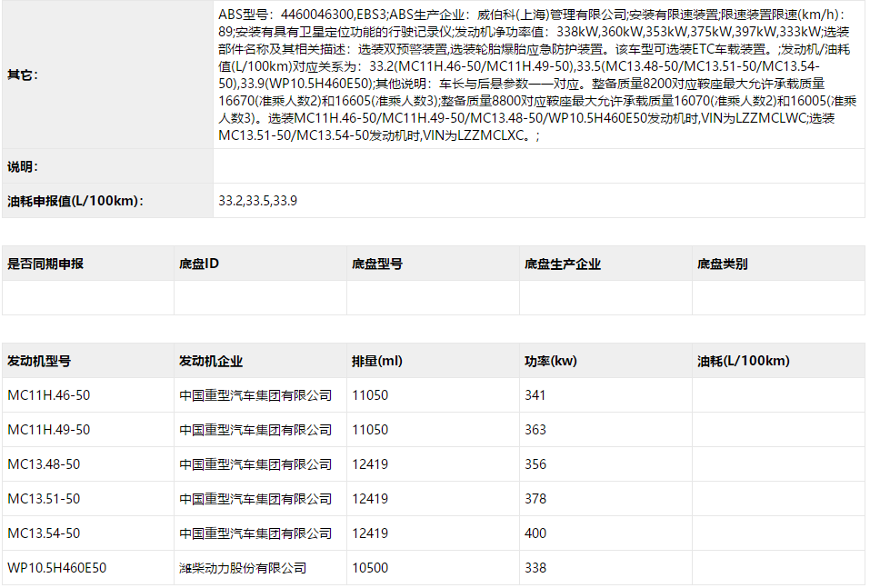Select the 底盘型号 column header
Screen dimensions: 870x588
click(379, 262)
